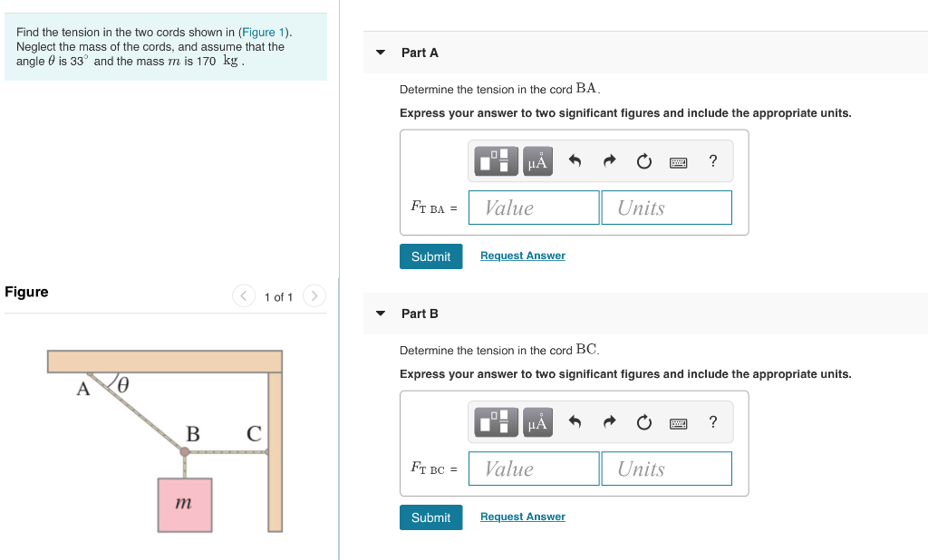
Task: Select the μÅ units menu in Part A
Action: click(536, 160)
